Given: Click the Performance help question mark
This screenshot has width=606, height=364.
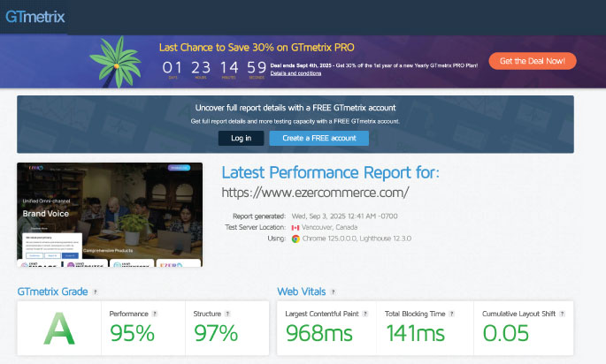Looking at the screenshot, I should (155, 314).
